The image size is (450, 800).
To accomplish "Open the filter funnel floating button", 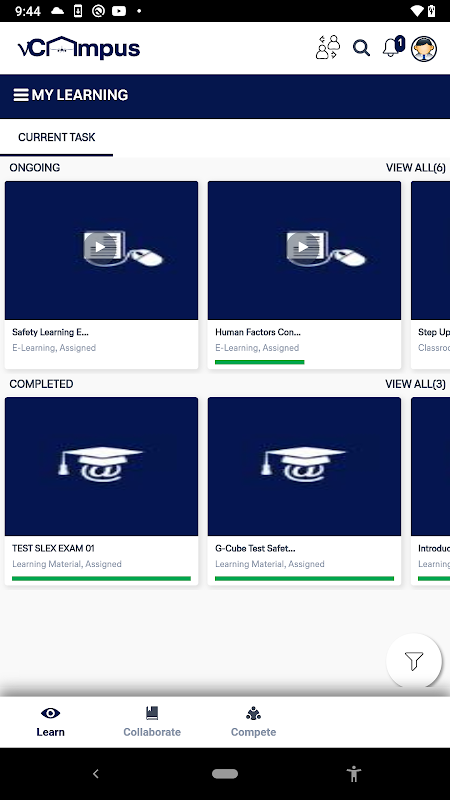I will pyautogui.click(x=414, y=661).
